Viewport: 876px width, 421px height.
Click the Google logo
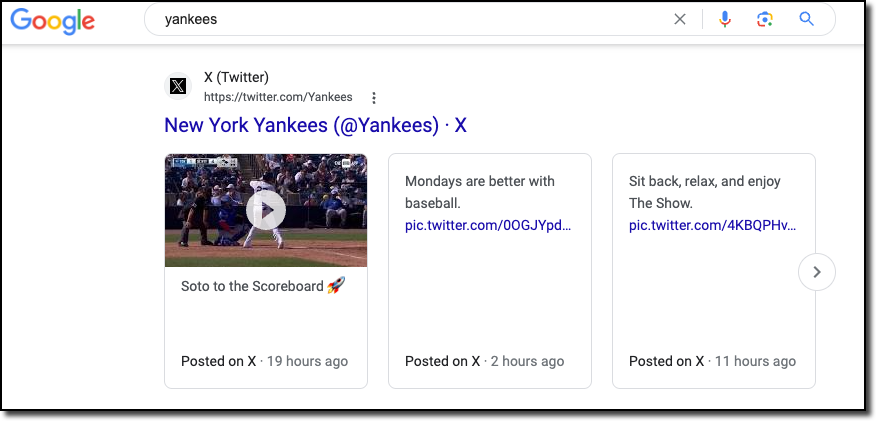(53, 21)
